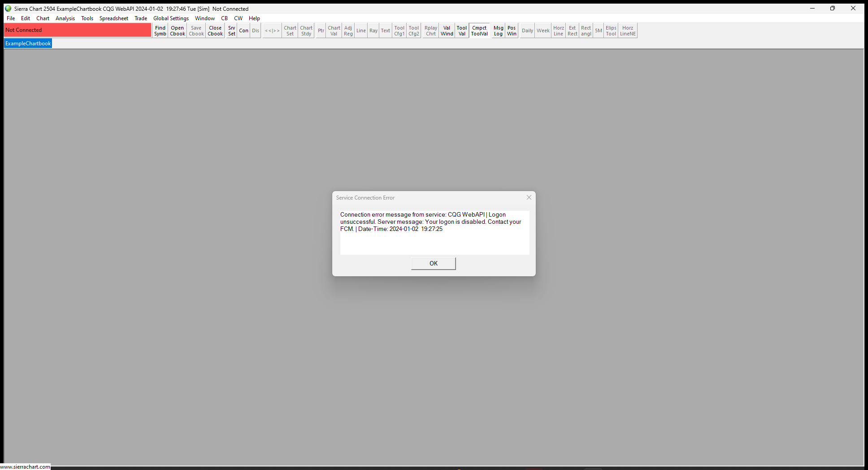The image size is (868, 470).
Task: Open the Msg Log window
Action: (499, 30)
